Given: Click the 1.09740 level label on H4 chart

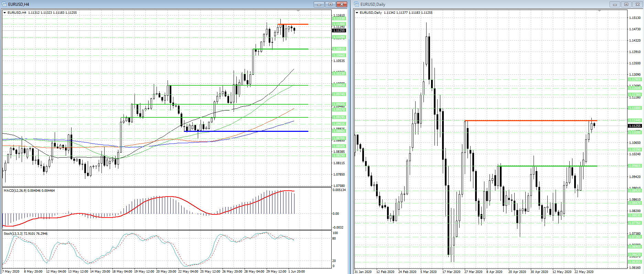Looking at the screenshot, I should [x=339, y=94].
